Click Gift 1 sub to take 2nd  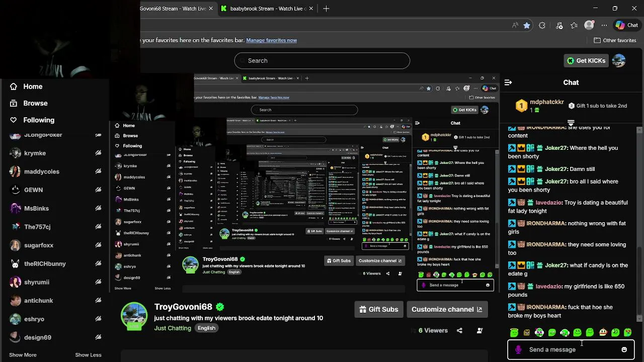tap(598, 106)
